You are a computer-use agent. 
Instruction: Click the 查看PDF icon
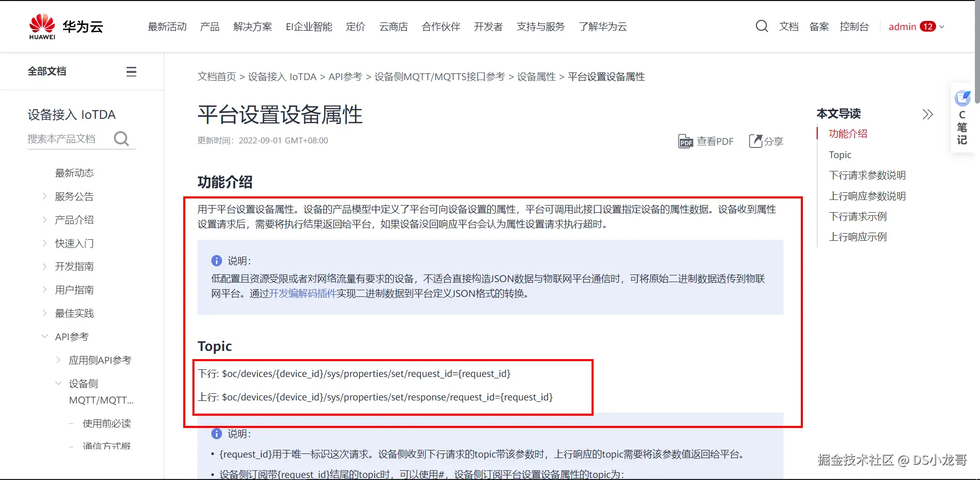(x=685, y=141)
